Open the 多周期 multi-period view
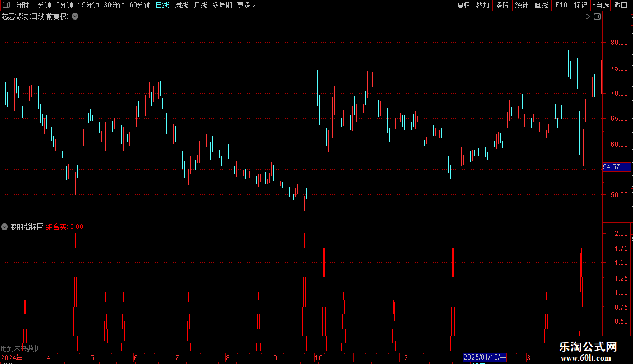 (222, 5)
